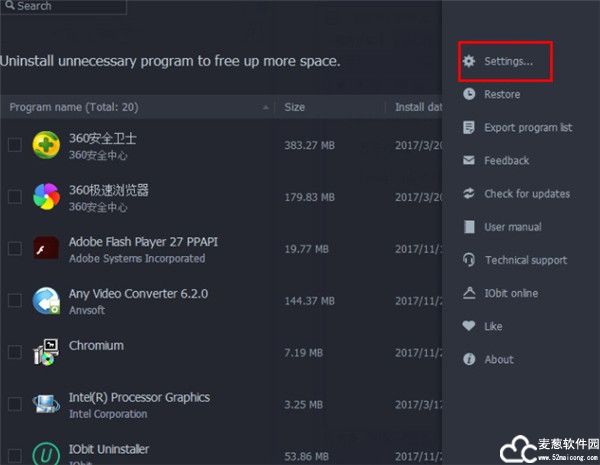Click the 3.25 MB size value
This screenshot has height=465, width=600.
303,405
